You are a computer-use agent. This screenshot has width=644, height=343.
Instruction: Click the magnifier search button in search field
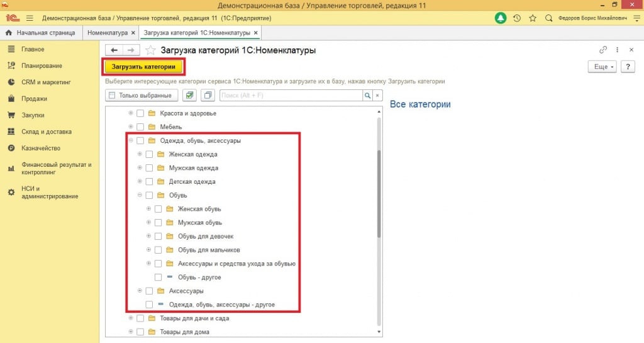tap(367, 96)
